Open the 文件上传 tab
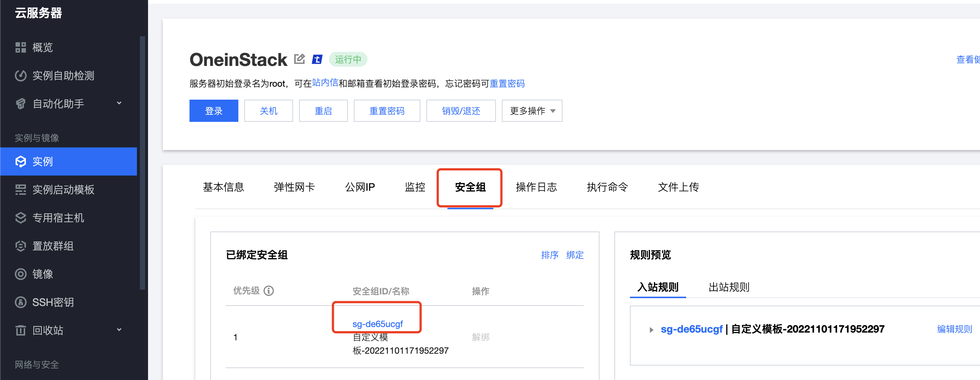 679,187
